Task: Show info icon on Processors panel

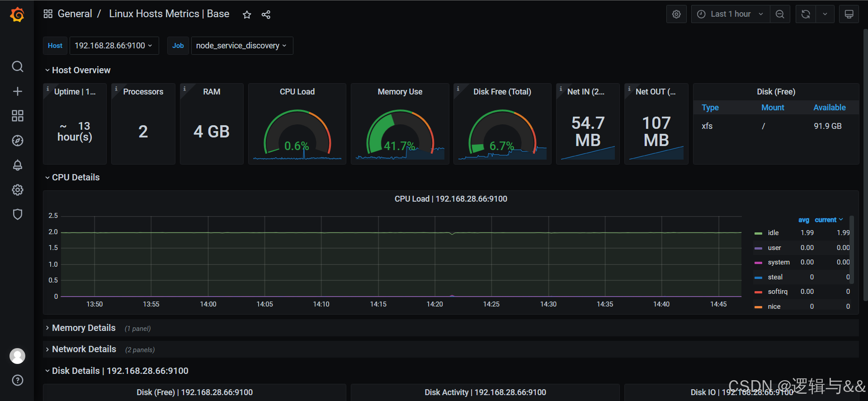Action: pyautogui.click(x=116, y=89)
